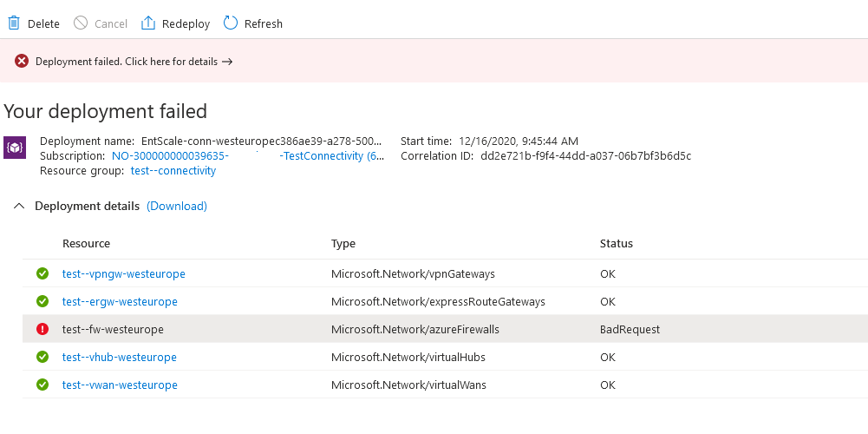Click green check icon beside vpngw-westeurope

42,274
